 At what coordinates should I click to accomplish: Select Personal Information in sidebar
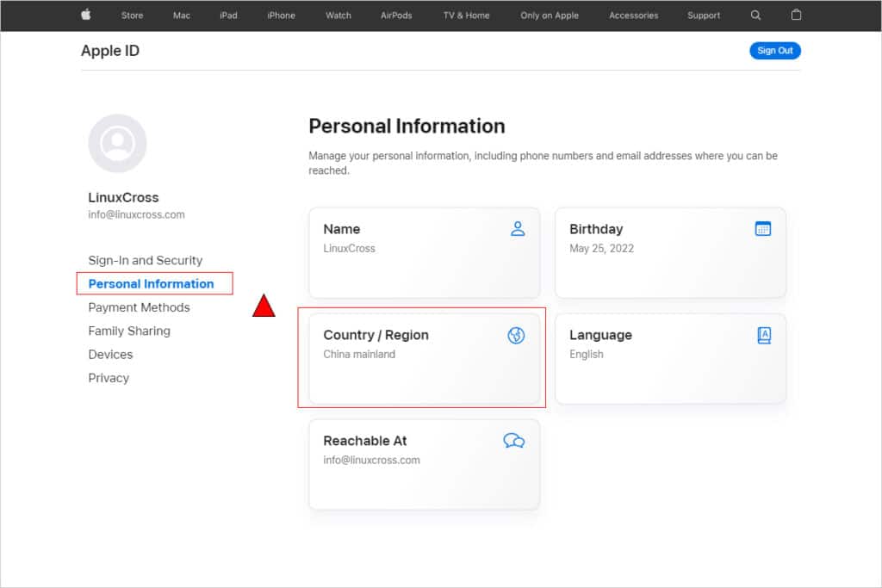point(151,284)
